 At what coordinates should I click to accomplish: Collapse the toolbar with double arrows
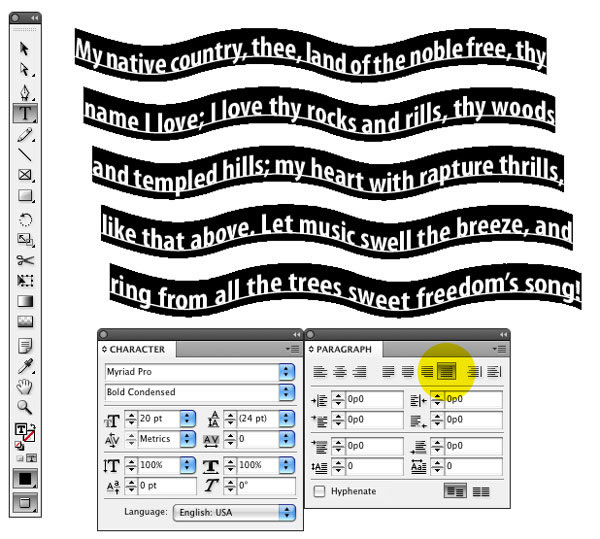[x=35, y=18]
